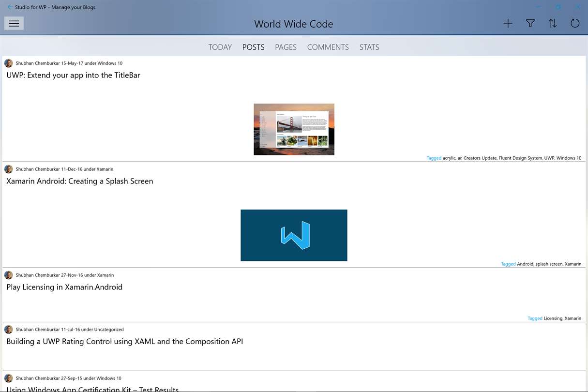Screen dimensions: 588x392
Task: Go to the COMMENTS tab
Action: pos(328,47)
